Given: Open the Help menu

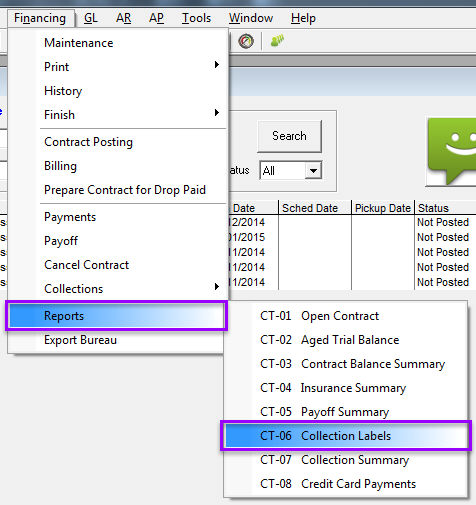Looking at the screenshot, I should 303,18.
